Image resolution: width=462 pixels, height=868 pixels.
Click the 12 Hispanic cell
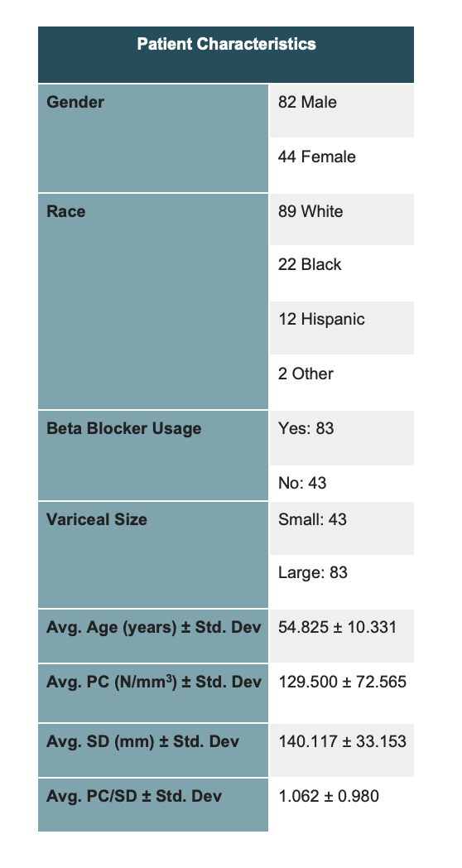341,328
